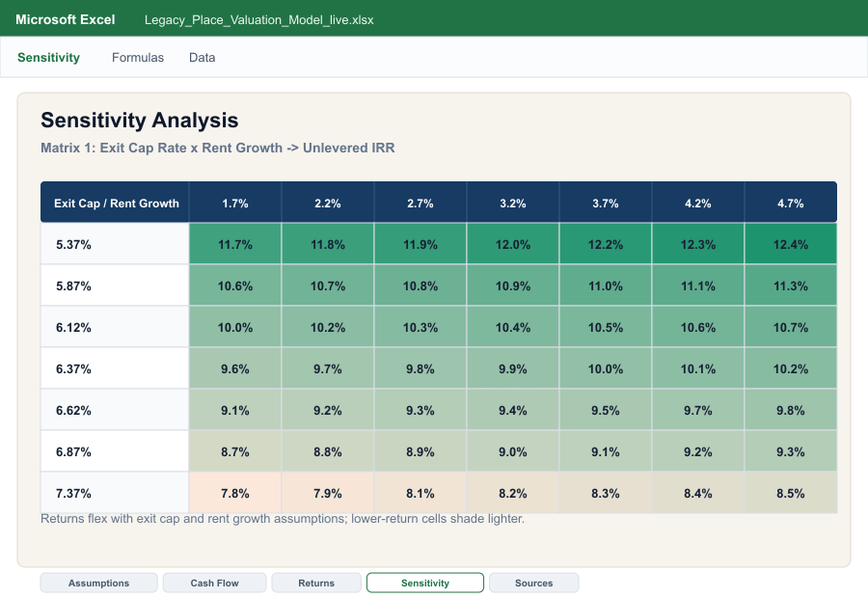868x598 pixels.
Task: Click the 9.0% IRR cell
Action: pyautogui.click(x=513, y=451)
